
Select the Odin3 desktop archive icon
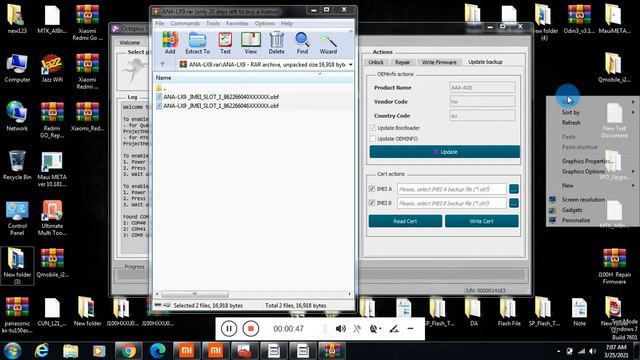(x=579, y=19)
